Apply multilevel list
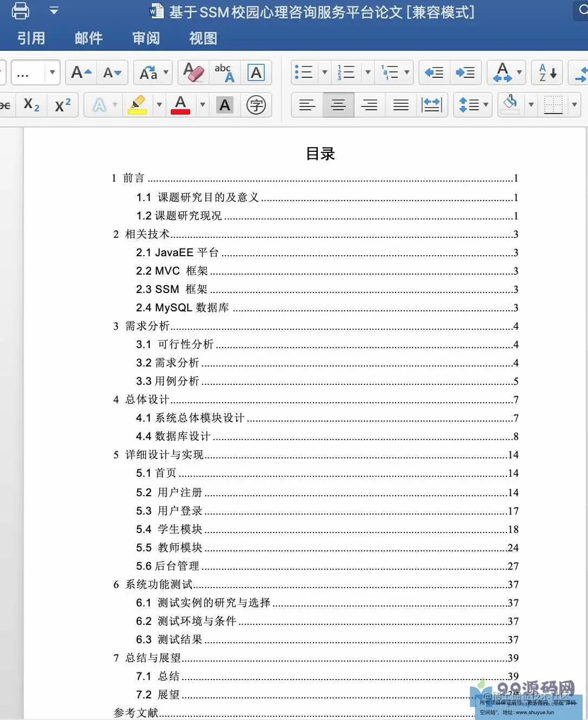Image resolution: width=588 pixels, height=720 pixels. click(389, 72)
